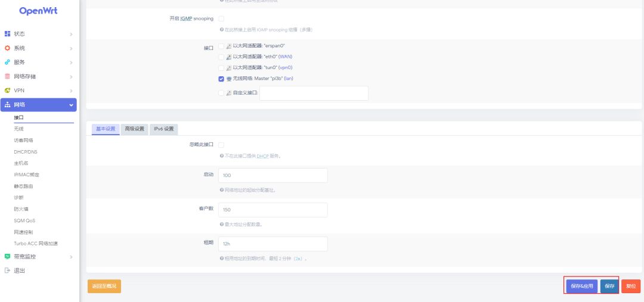
Task: Click the 退出 logout icon in sidebar
Action: [7, 270]
